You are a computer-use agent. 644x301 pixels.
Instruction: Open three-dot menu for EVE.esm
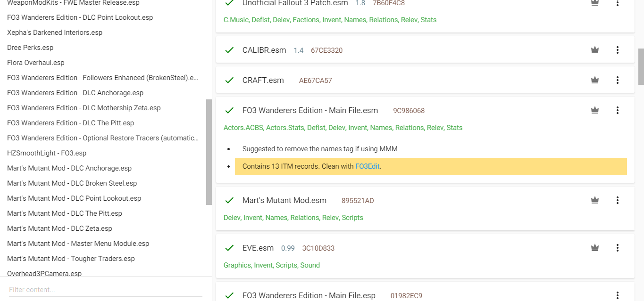pos(618,248)
